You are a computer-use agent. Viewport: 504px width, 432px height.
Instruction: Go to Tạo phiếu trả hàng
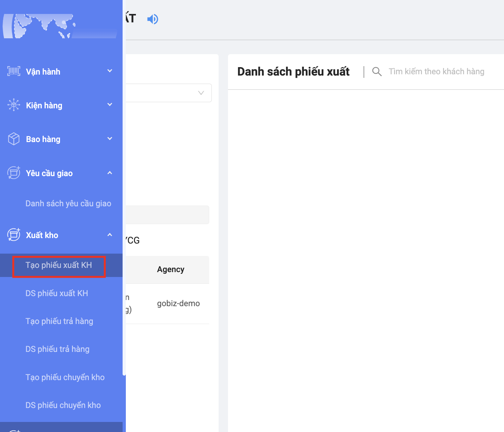tap(59, 321)
